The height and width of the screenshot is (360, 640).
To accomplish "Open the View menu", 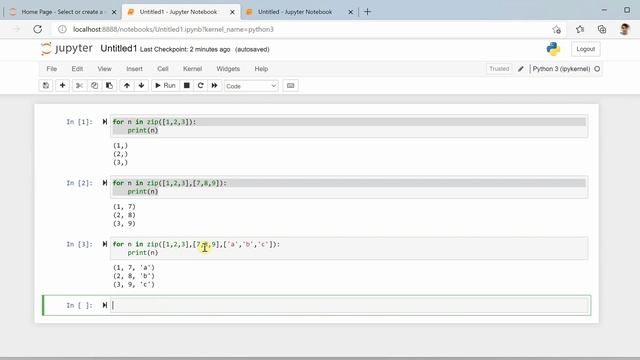I will pyautogui.click(x=104, y=69).
